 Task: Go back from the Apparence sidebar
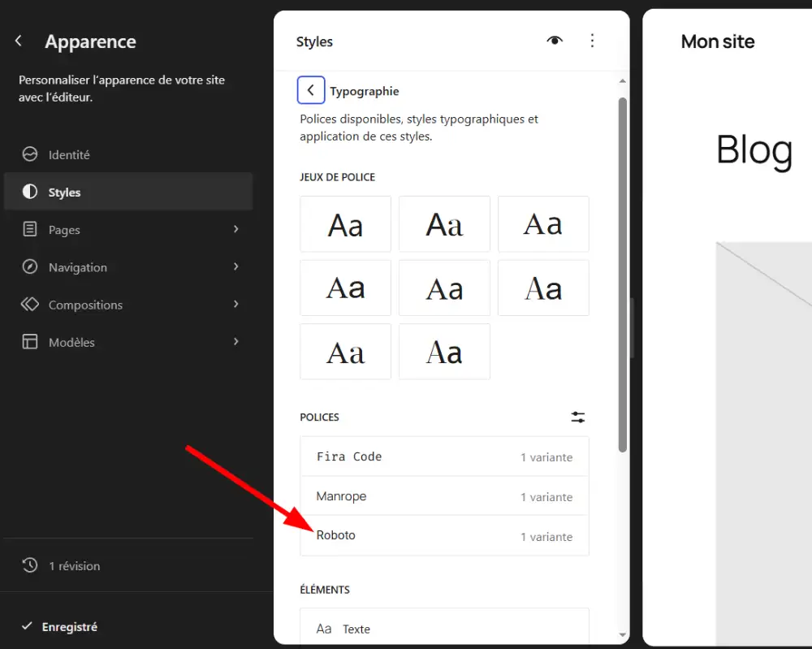coord(19,41)
